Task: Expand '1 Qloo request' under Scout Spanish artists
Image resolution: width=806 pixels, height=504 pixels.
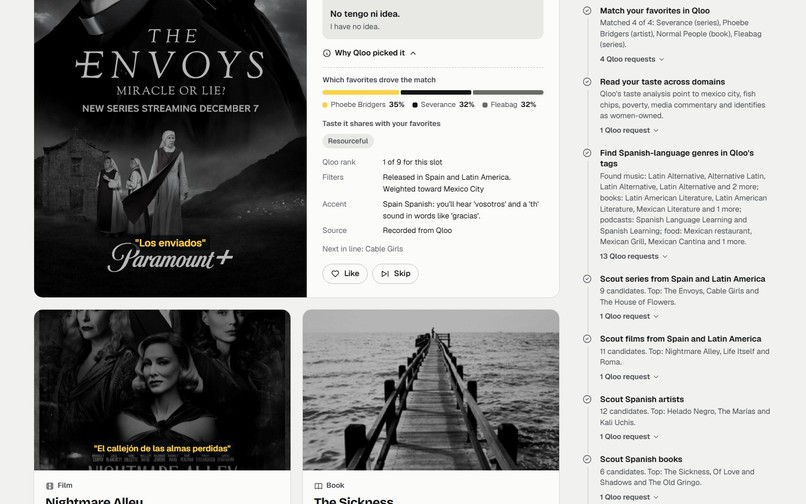Action: tap(629, 437)
